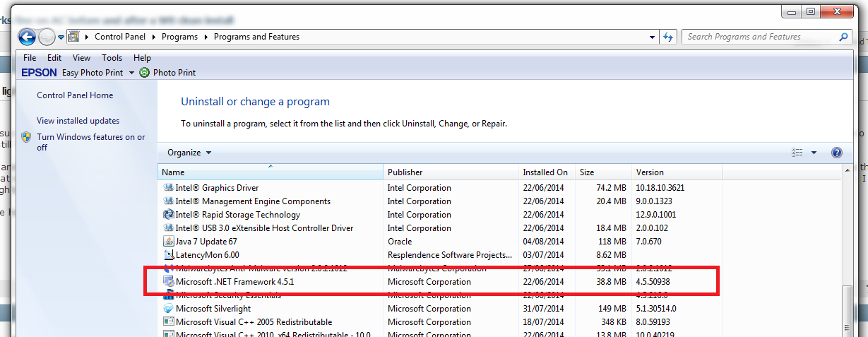Open the Easy Photo Print dropdown arrow
Image resolution: width=868 pixels, height=337 pixels.
pyautogui.click(x=131, y=73)
